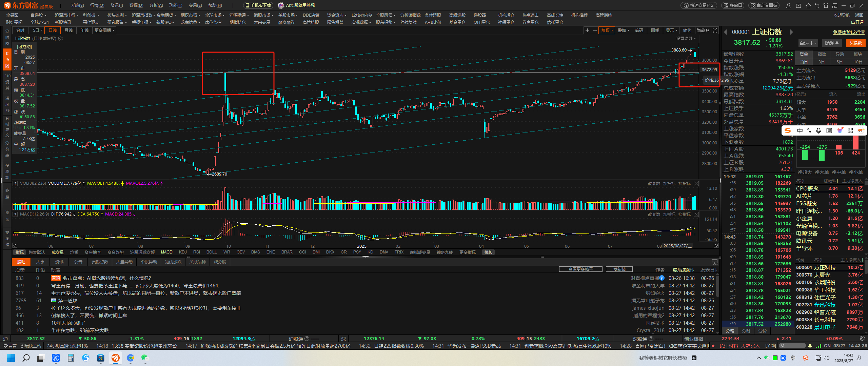Viewport: 868px width, 366px height.
Task: Go to the home page icon
Action: 808,5
